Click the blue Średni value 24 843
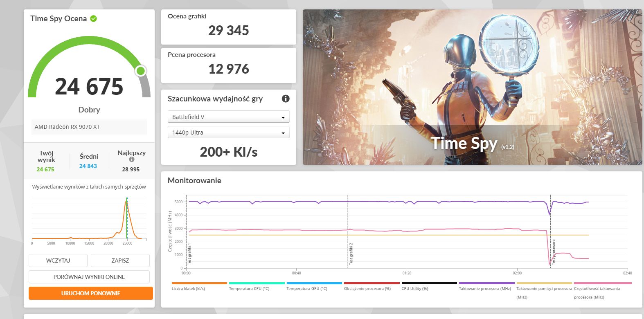This screenshot has width=644, height=319. click(88, 166)
